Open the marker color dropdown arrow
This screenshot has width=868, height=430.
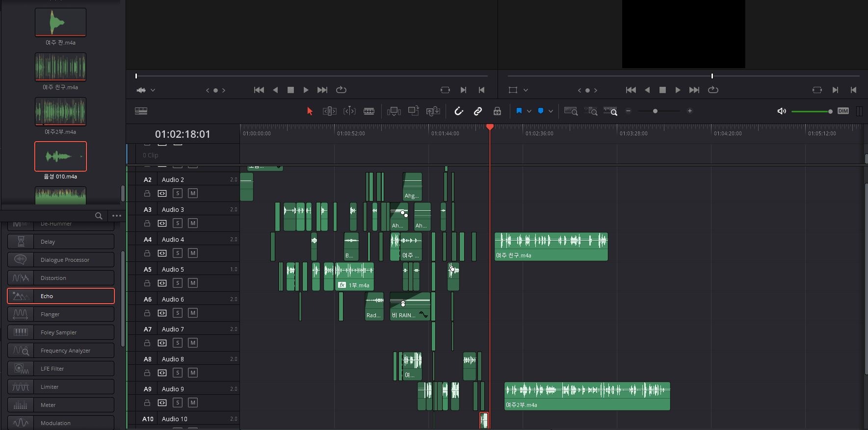[x=551, y=111]
